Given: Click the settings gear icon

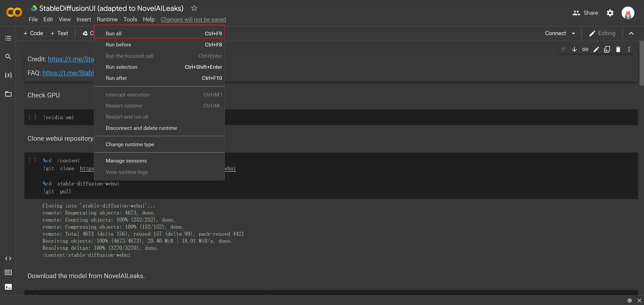Looking at the screenshot, I should pos(610,13).
